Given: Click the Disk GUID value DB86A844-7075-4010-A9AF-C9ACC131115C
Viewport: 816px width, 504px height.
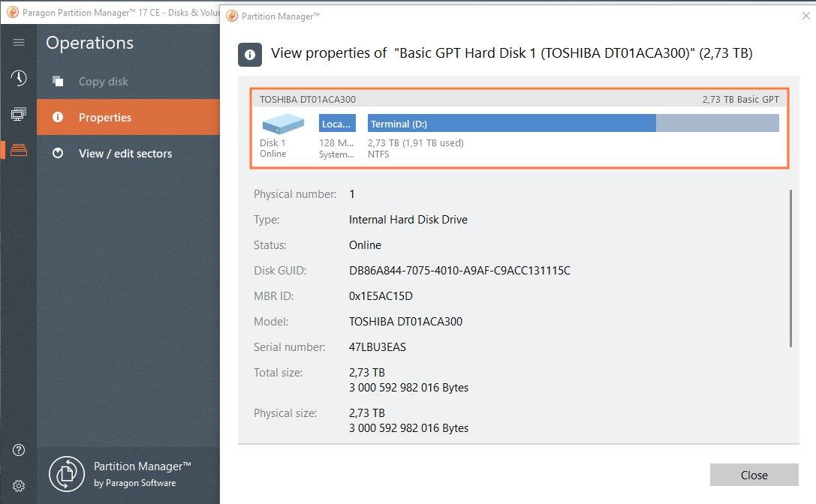Looking at the screenshot, I should pyautogui.click(x=459, y=271).
